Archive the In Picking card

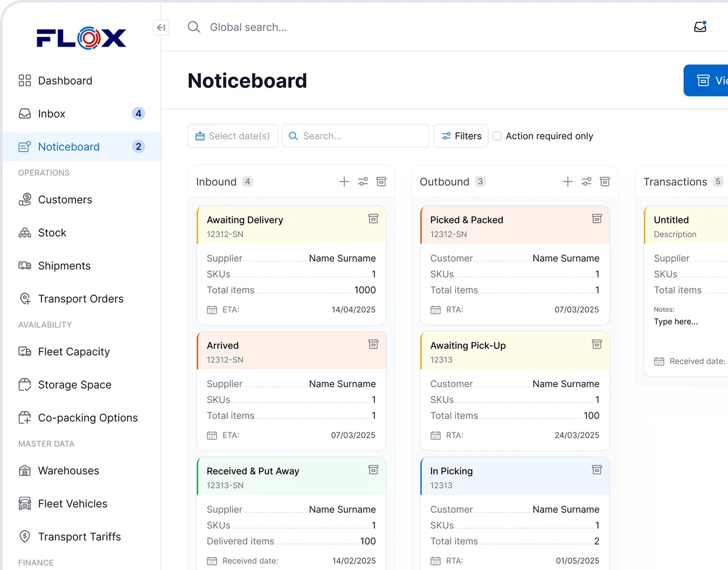pos(597,470)
